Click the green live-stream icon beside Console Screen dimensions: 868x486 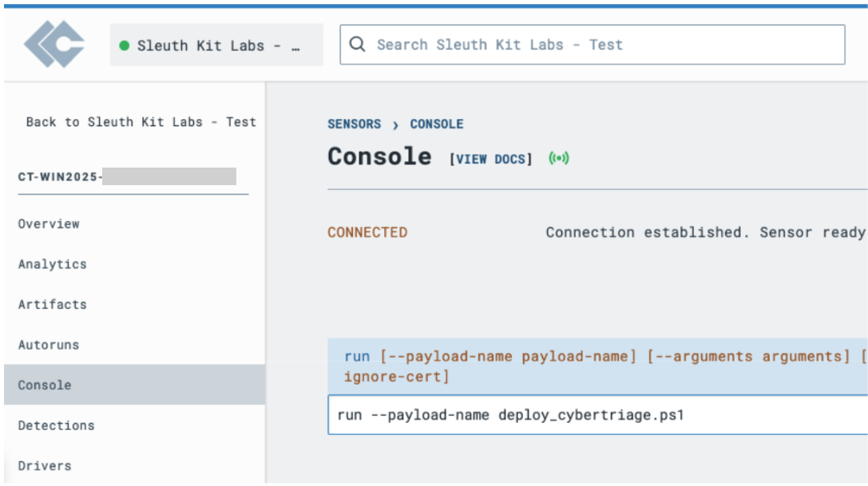560,158
